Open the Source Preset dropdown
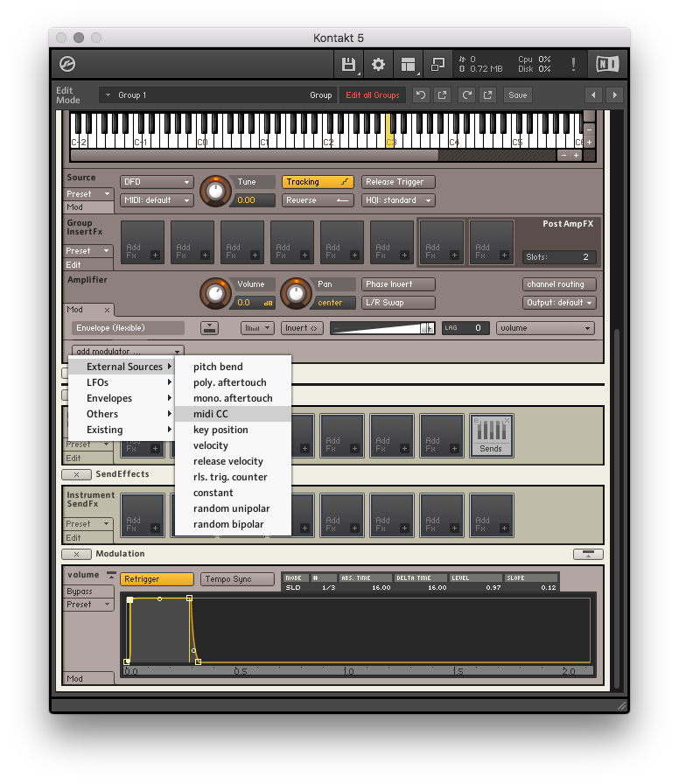 click(88, 194)
